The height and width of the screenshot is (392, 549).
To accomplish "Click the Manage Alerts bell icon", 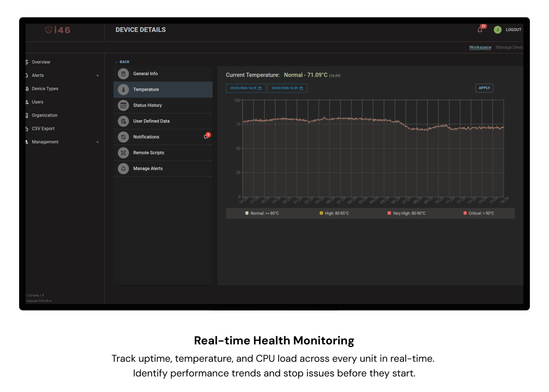I will 123,169.
